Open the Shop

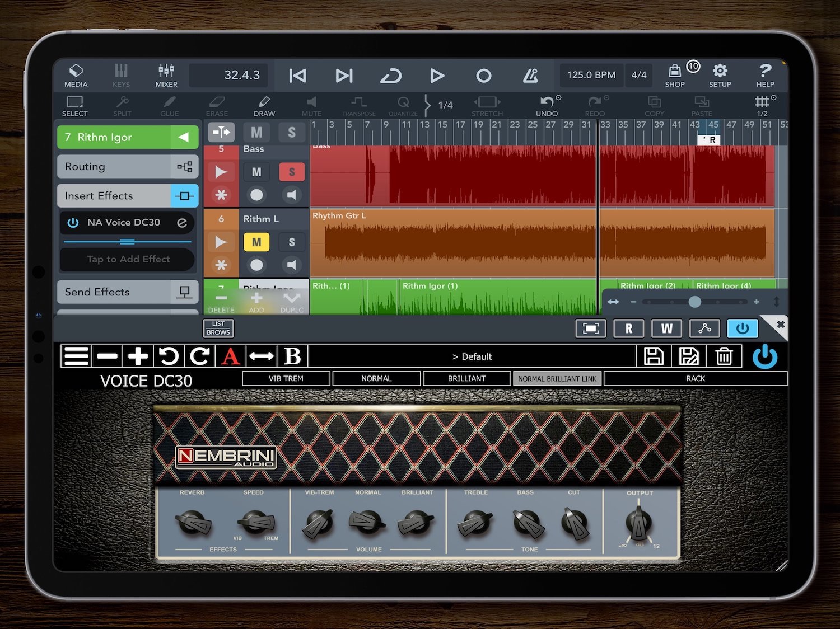pyautogui.click(x=675, y=76)
